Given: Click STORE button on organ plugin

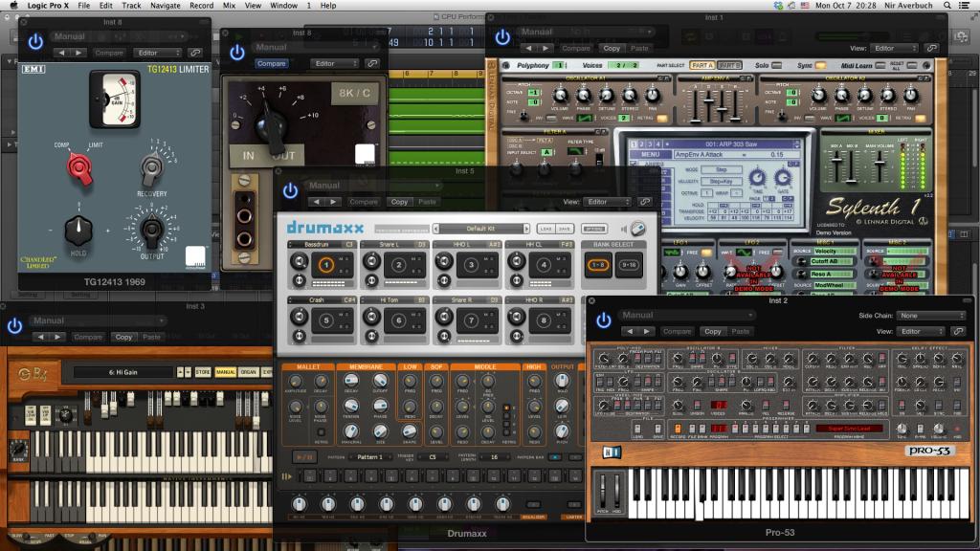Looking at the screenshot, I should (x=203, y=372).
